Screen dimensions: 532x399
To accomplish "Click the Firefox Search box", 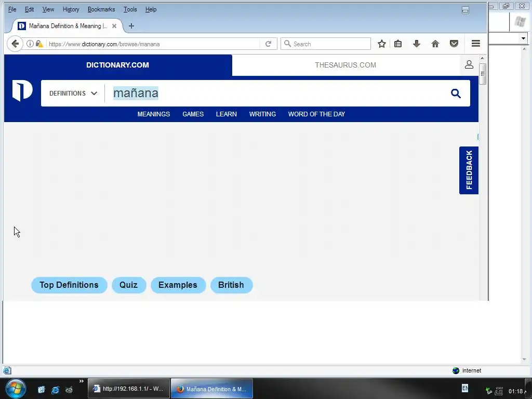I will coord(326,44).
